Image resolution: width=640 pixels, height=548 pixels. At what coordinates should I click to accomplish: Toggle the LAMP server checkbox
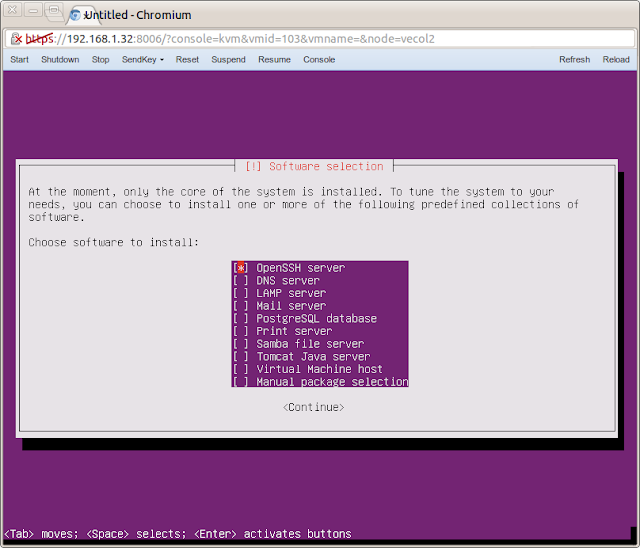pyautogui.click(x=241, y=293)
